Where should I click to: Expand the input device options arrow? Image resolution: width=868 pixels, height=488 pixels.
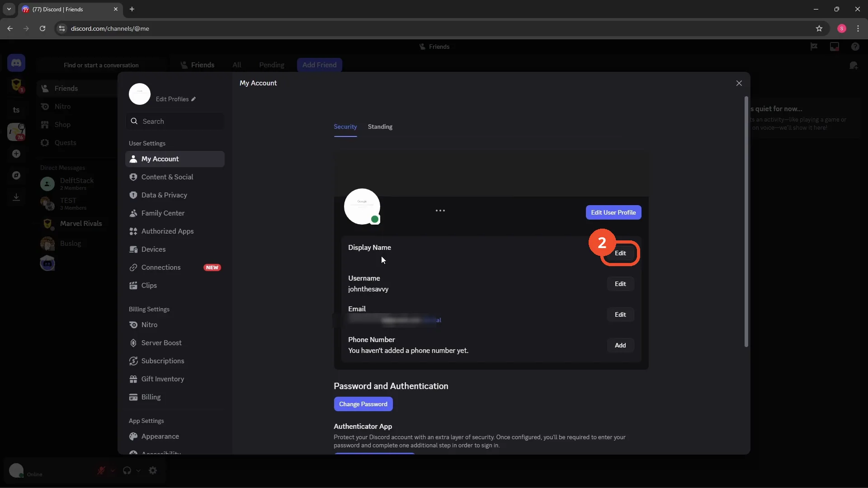[113, 470]
